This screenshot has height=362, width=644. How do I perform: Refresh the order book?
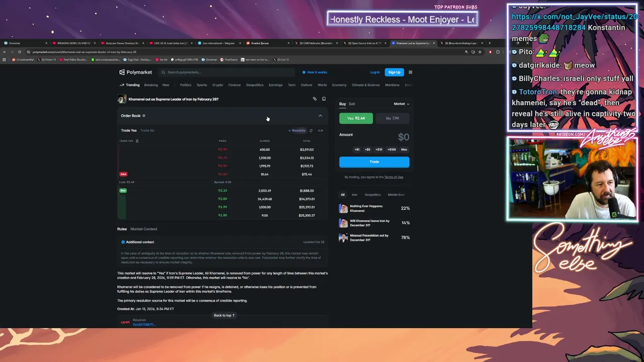coord(311,131)
